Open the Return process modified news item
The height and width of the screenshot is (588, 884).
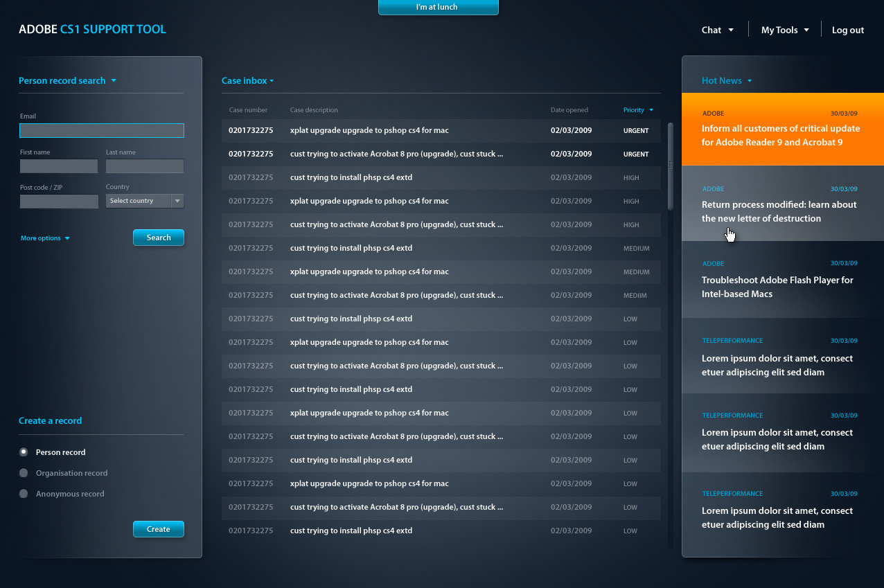(783, 204)
